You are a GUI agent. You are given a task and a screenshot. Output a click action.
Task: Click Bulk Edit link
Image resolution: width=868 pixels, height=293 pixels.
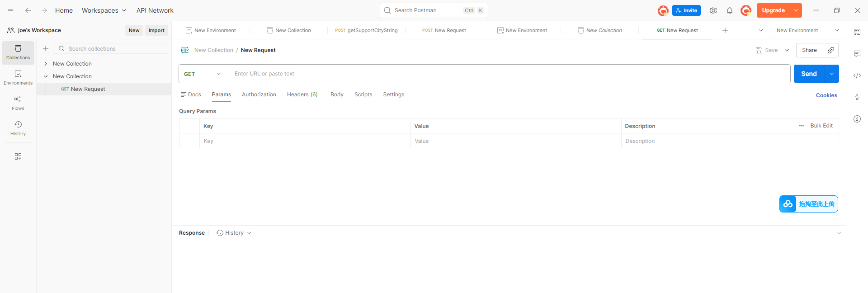(821, 126)
